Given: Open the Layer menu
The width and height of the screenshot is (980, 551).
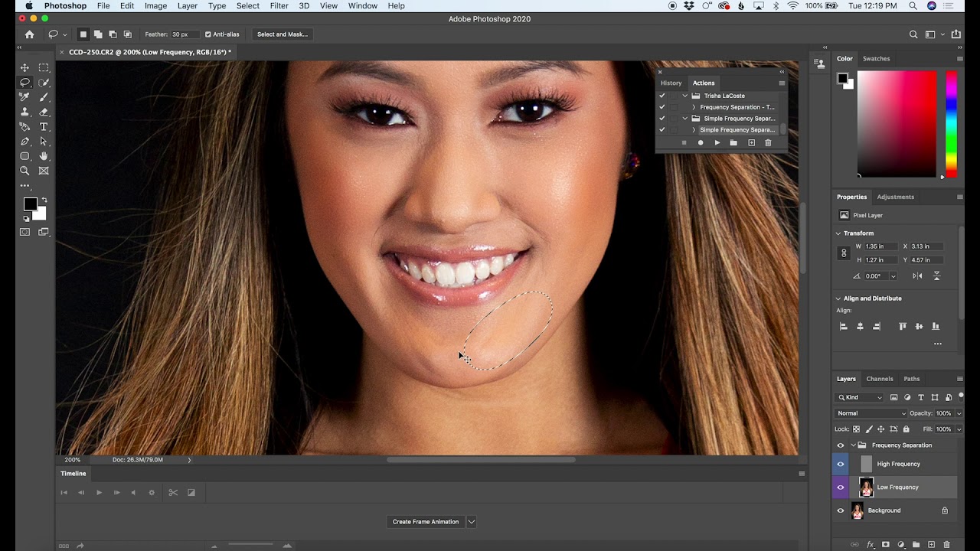Looking at the screenshot, I should coord(188,5).
